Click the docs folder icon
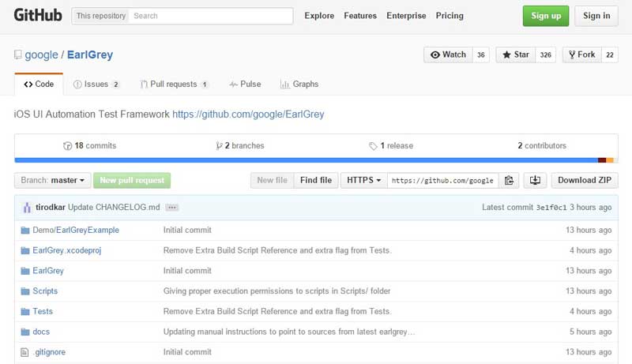 tap(25, 332)
